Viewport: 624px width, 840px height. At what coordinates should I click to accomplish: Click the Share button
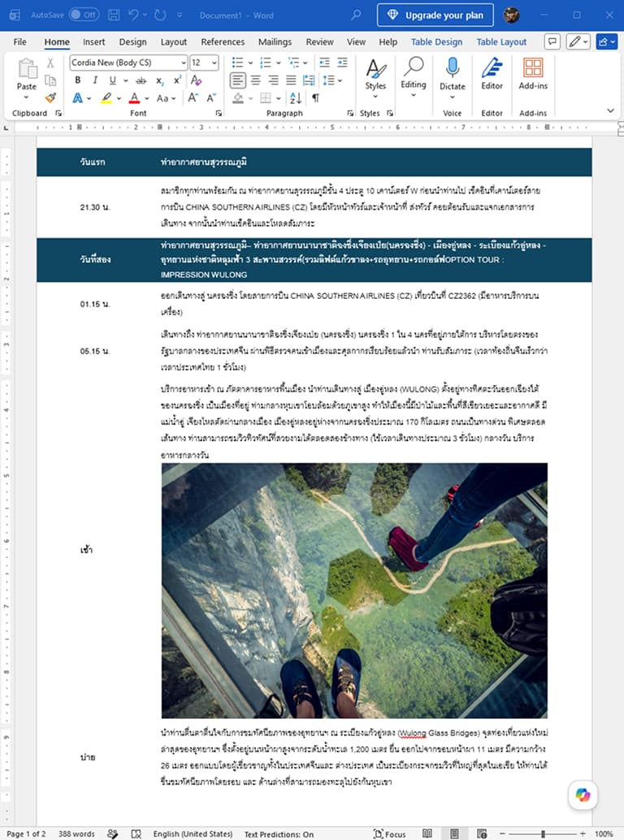[x=607, y=41]
